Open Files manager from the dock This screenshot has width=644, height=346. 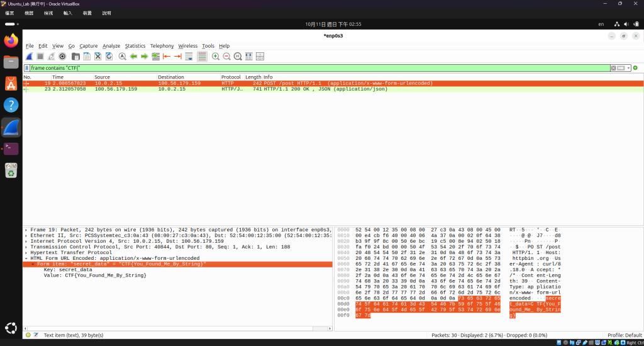(11, 62)
